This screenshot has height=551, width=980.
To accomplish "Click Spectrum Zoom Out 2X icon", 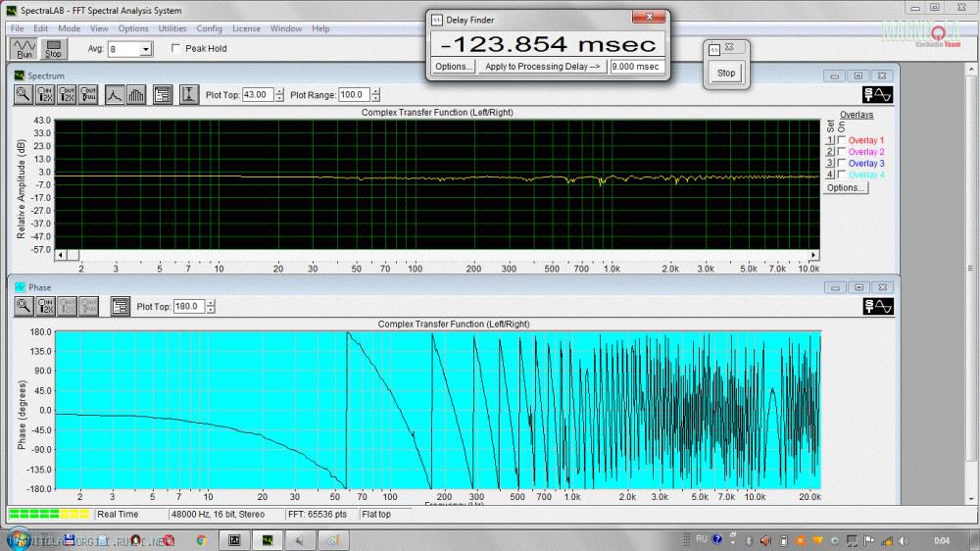I will click(67, 94).
